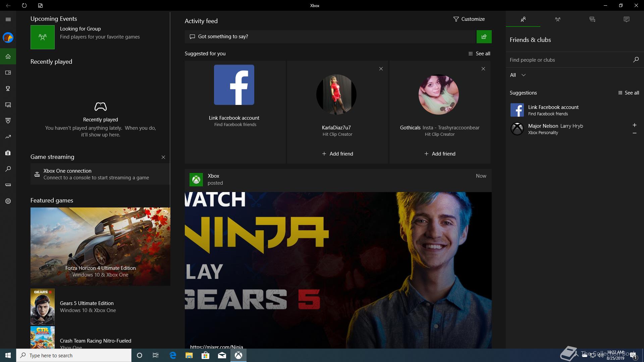Screen dimensions: 644x362
Task: Click Link Facebook account in Suggestions list
Action: tap(575, 110)
